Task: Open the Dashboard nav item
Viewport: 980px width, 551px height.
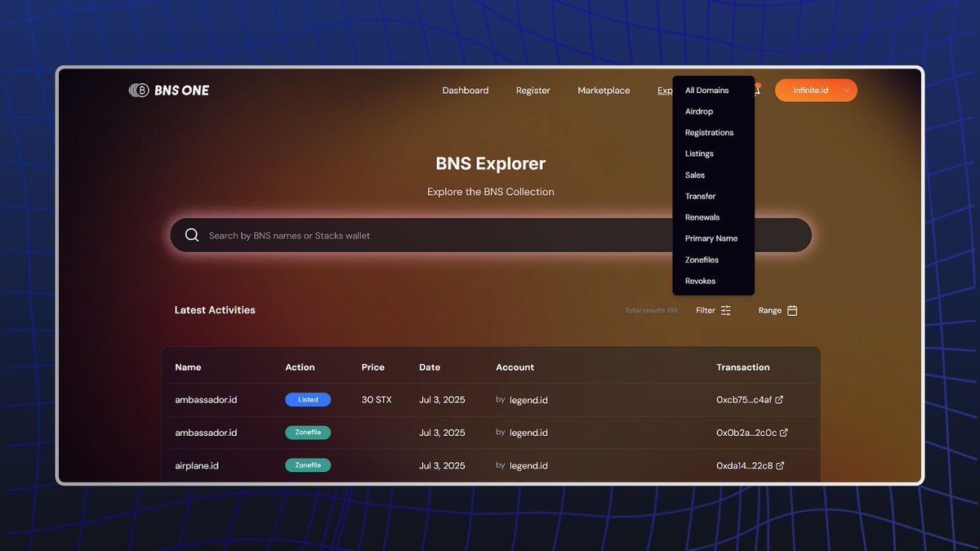Action: 465,91
